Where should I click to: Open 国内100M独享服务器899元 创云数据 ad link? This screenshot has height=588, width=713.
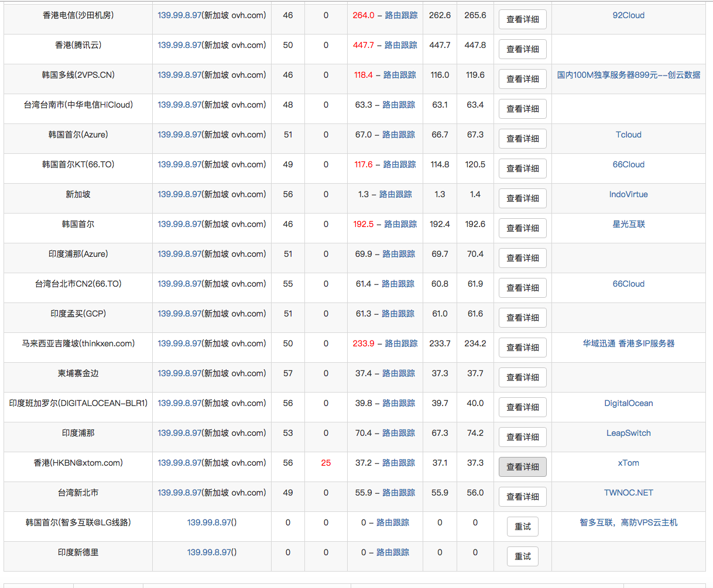[628, 75]
